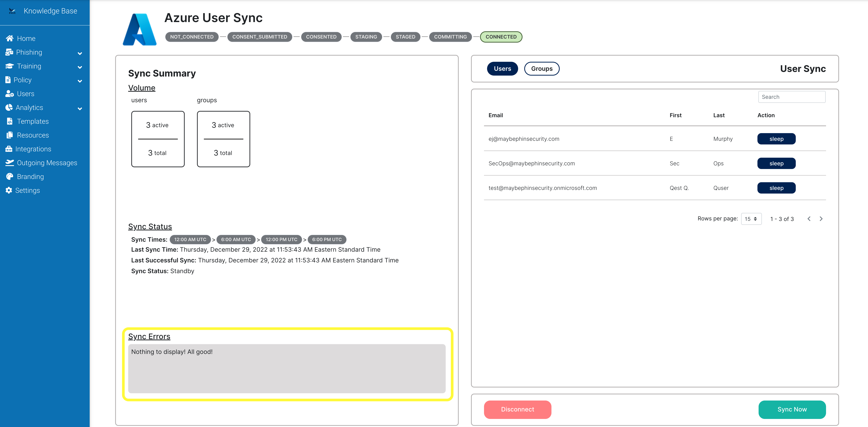
Task: Click the Quser last name cell
Action: coord(721,188)
